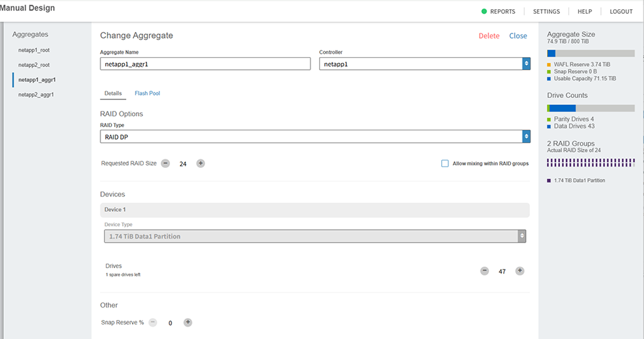The height and width of the screenshot is (339, 644).
Task: Select netapp1_aggr1 aggregate
Action: click(x=37, y=79)
